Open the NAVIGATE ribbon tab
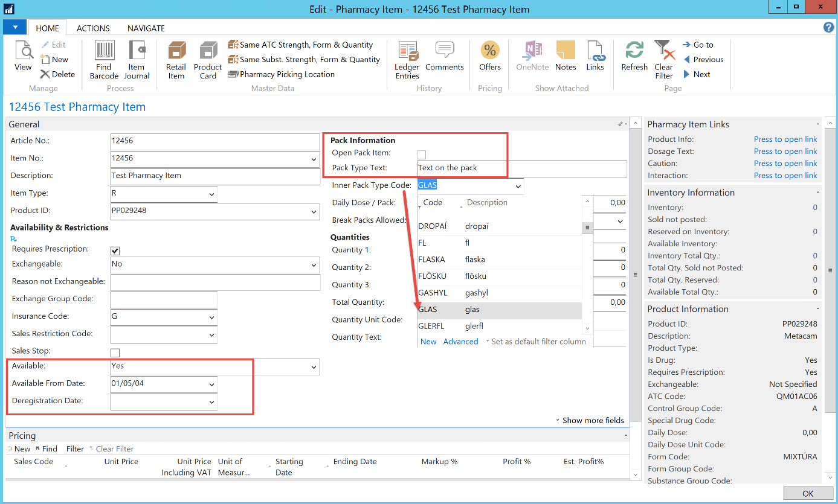The width and height of the screenshot is (838, 504). [x=146, y=28]
